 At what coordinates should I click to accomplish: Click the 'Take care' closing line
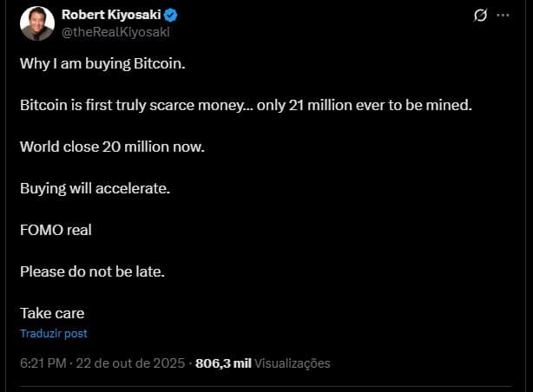click(52, 313)
